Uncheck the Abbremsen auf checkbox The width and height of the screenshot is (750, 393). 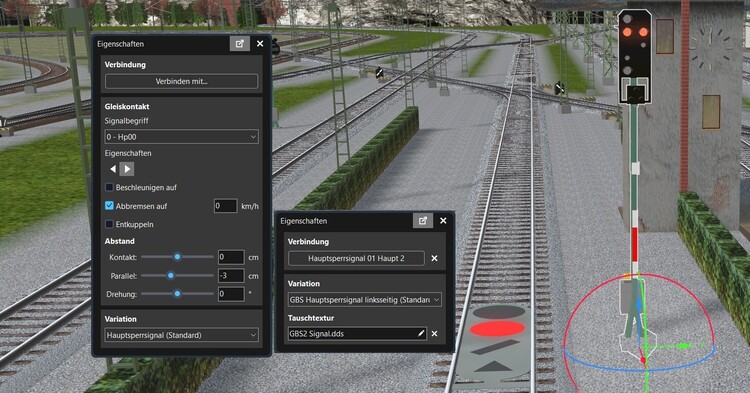tap(110, 206)
